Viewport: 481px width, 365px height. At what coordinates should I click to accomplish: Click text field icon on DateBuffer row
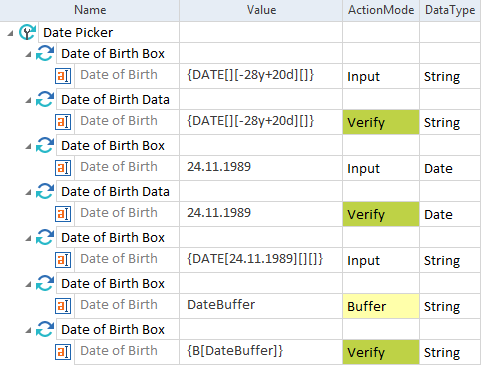click(63, 306)
